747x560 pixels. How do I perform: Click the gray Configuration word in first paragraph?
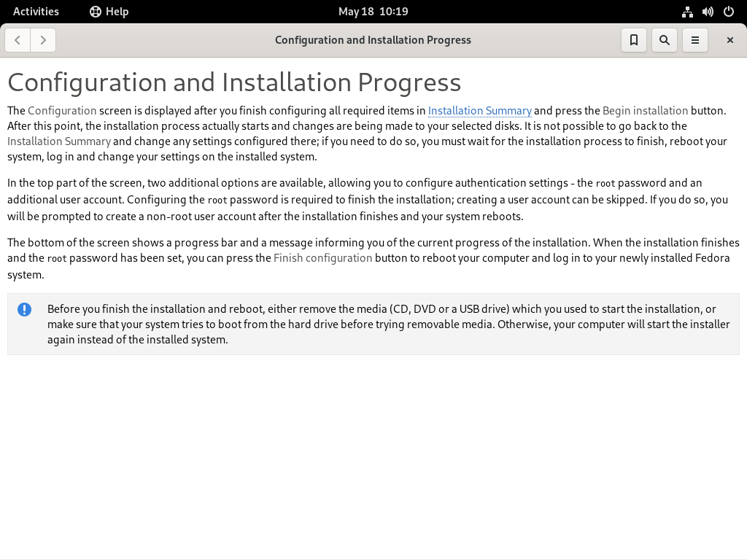coord(62,111)
